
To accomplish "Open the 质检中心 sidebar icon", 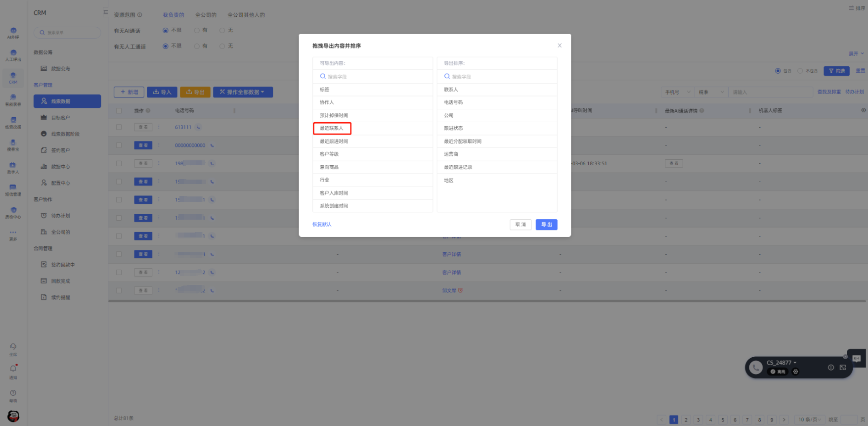I will (13, 211).
